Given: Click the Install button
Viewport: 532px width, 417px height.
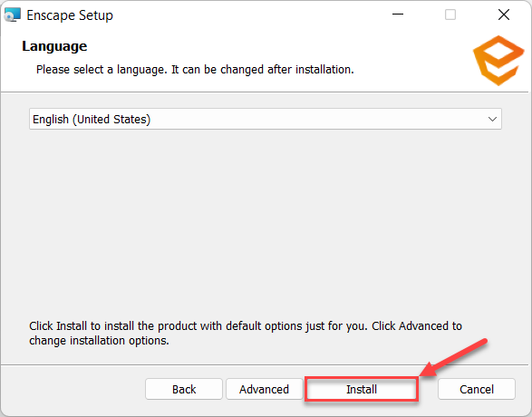Looking at the screenshot, I should click(362, 389).
